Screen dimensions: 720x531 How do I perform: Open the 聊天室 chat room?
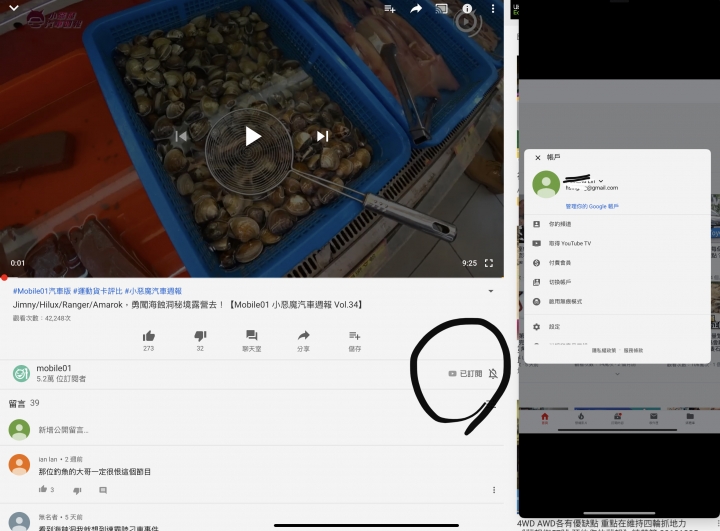pos(252,341)
